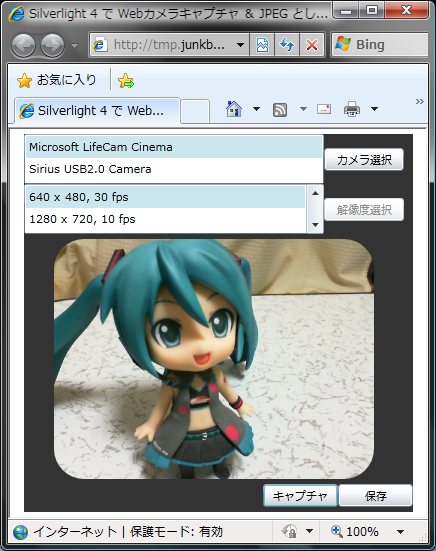The width and height of the screenshot is (436, 551).
Task: Select the Silverlight 4 で Web... tab
Action: 98,111
